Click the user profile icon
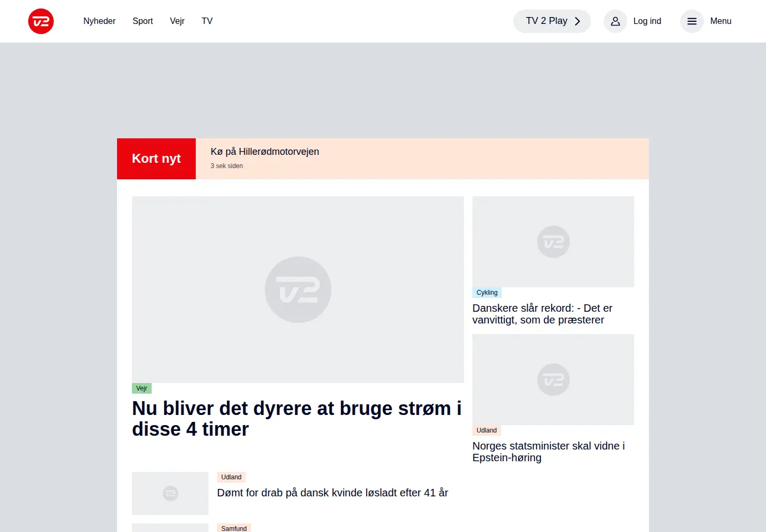766x532 pixels. click(615, 21)
